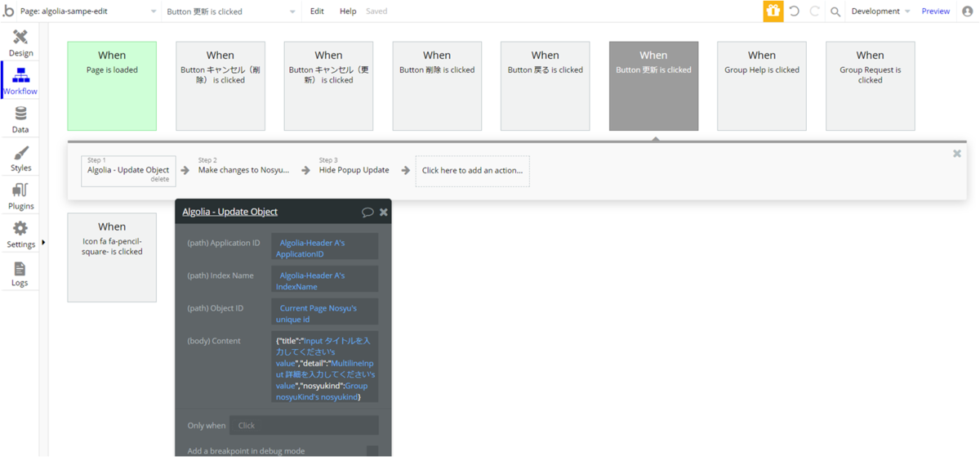The height and width of the screenshot is (457, 980).
Task: Select the Group Request is clicked event
Action: pyautogui.click(x=871, y=86)
